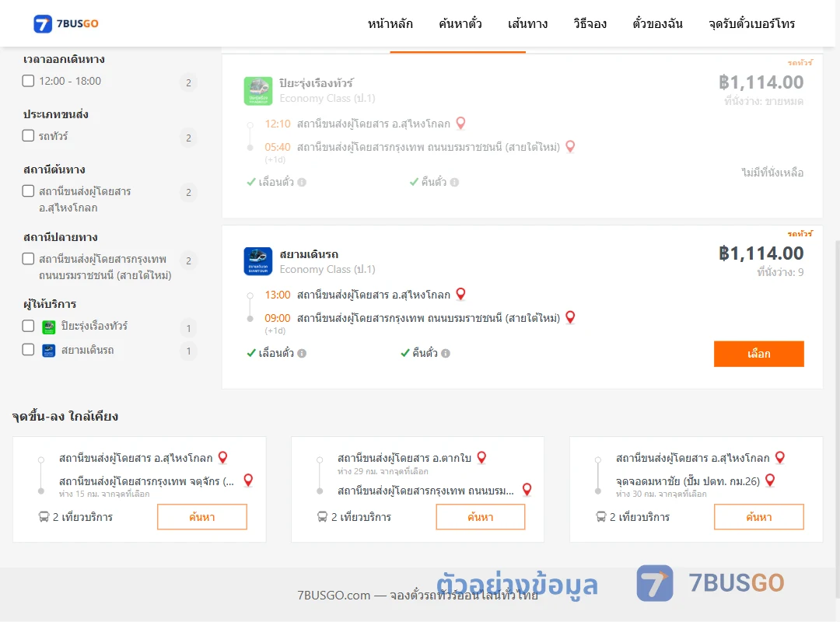840x622 pixels.
Task: Click ค้นหา in จตุจักร nearby card
Action: click(202, 517)
